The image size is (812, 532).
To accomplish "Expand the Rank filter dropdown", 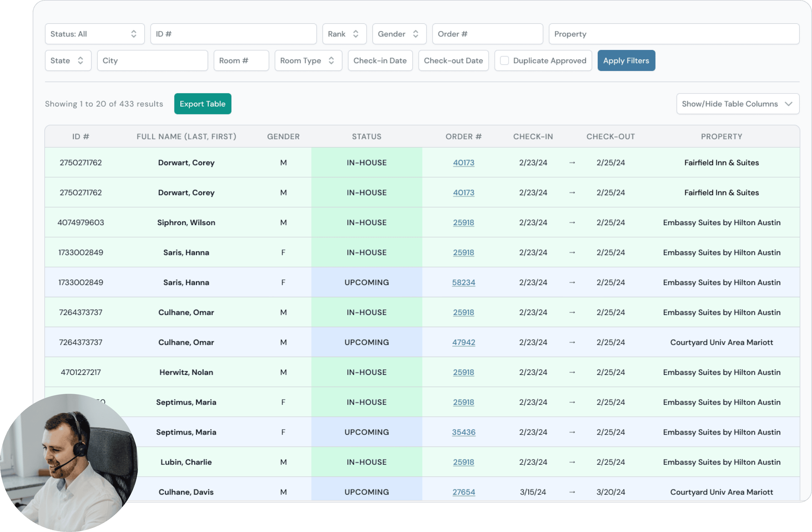I will tap(344, 34).
